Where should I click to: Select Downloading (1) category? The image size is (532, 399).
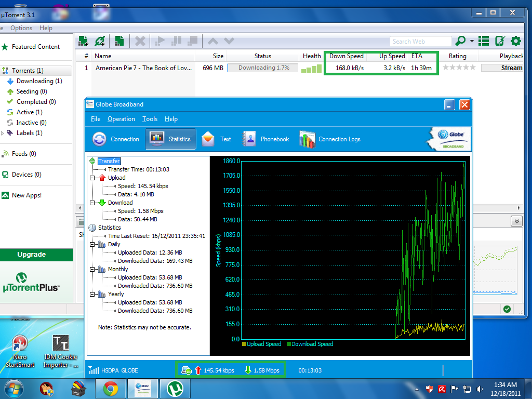(39, 81)
